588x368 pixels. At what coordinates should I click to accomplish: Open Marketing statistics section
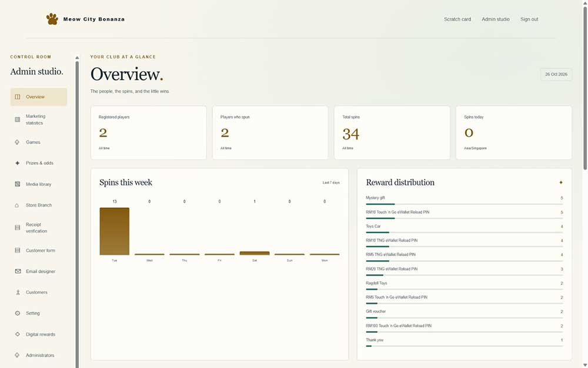(x=39, y=120)
